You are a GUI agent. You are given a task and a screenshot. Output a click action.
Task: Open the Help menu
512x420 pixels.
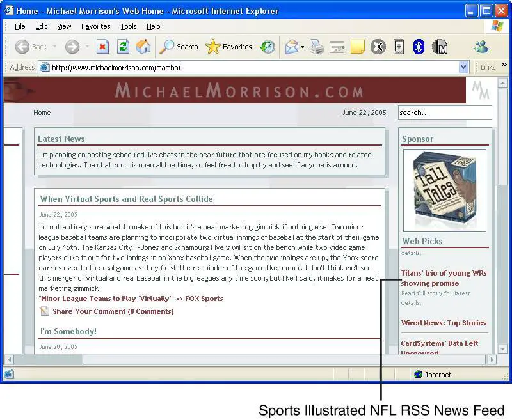(x=153, y=26)
